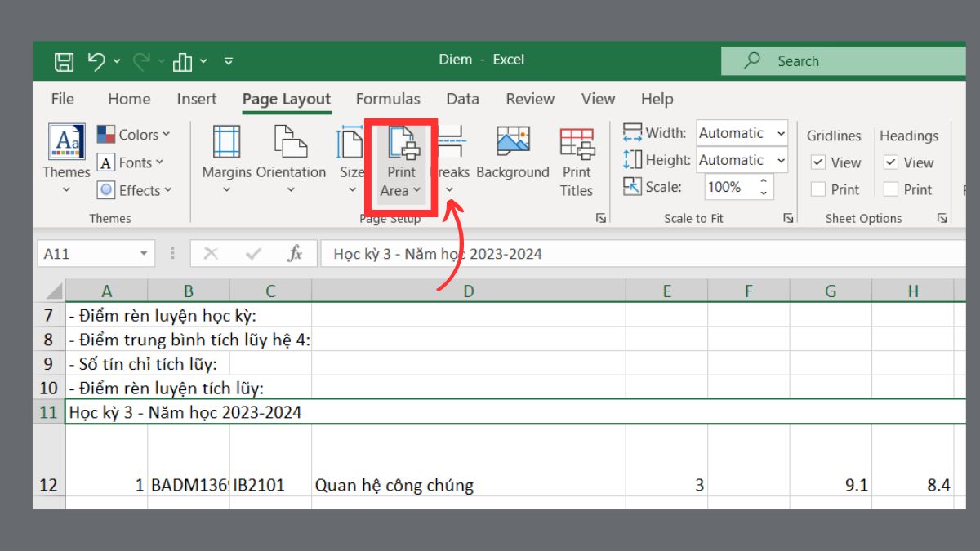Viewport: 980px width, 551px height.
Task: Open the Name Box dropdown arrow
Action: pyautogui.click(x=145, y=254)
